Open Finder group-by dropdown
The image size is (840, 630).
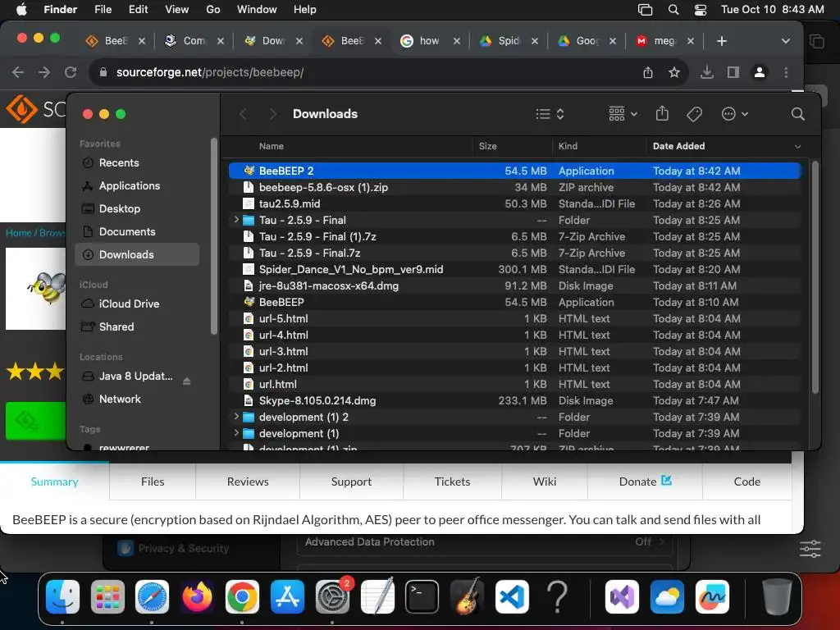(623, 114)
